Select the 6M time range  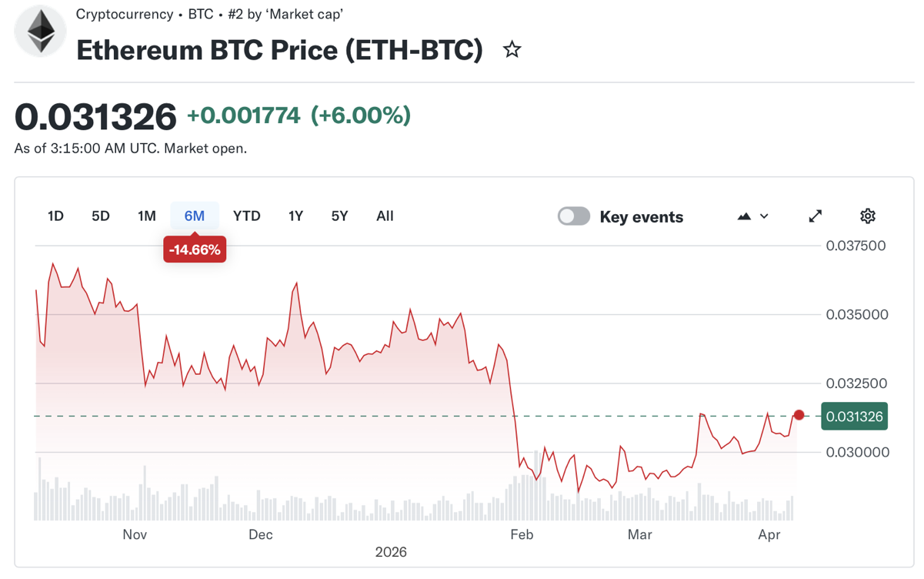[x=195, y=216]
